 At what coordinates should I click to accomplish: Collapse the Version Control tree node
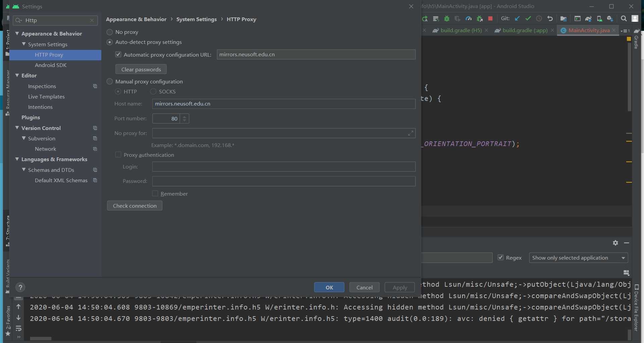coord(17,128)
